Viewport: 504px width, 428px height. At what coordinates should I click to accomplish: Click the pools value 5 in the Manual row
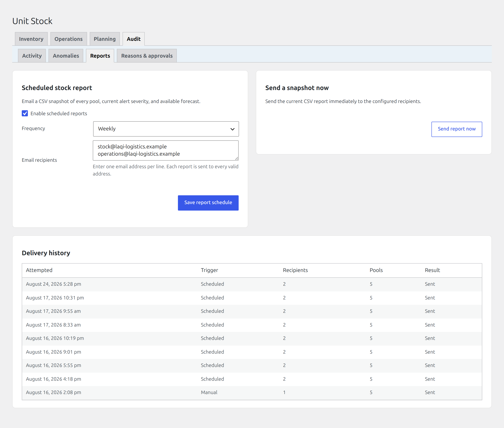pos(371,393)
